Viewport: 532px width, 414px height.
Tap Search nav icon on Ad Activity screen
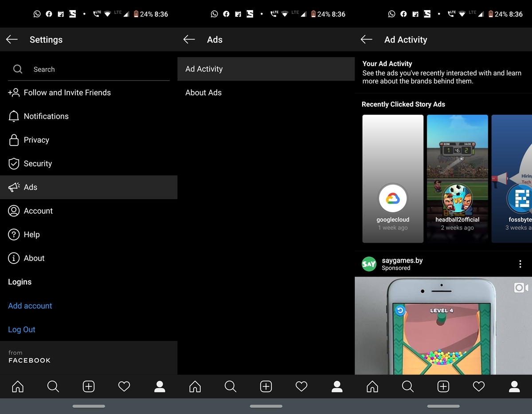(x=408, y=386)
